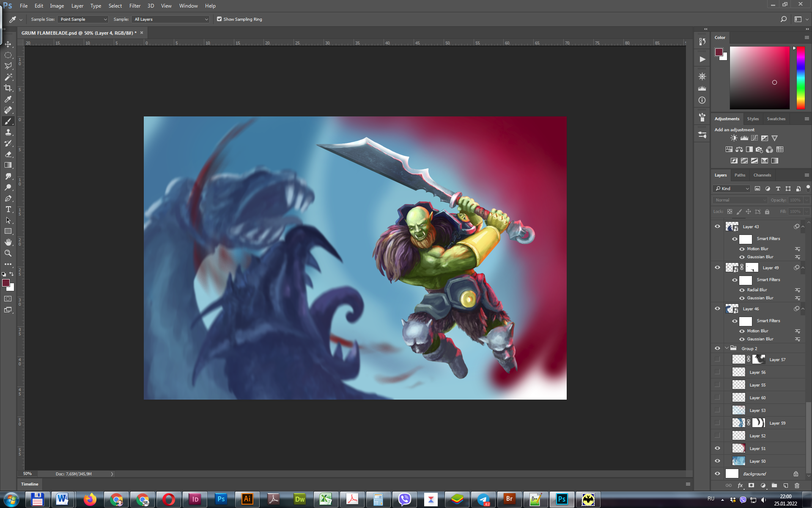This screenshot has width=812, height=508.
Task: Collapse Layer 43 smart filters
Action: point(803,226)
